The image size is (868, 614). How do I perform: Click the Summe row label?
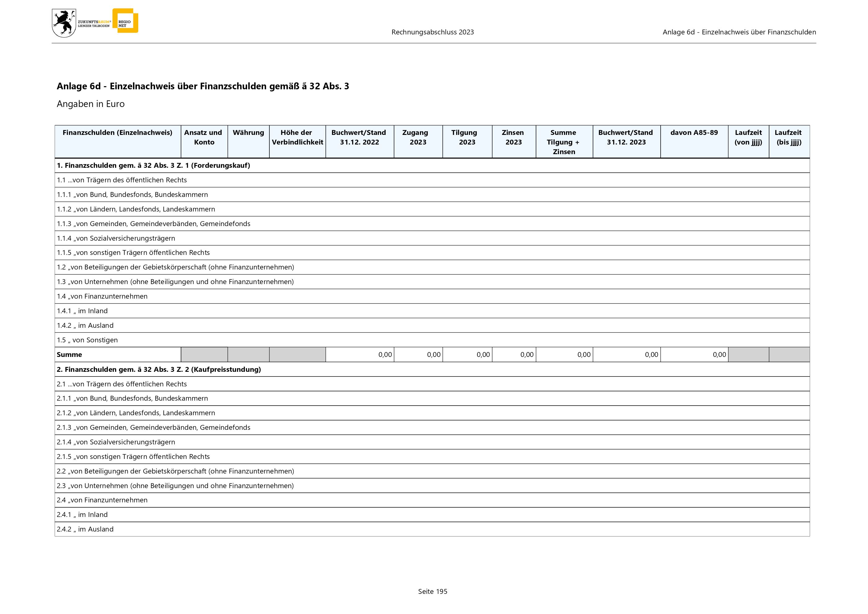69,355
